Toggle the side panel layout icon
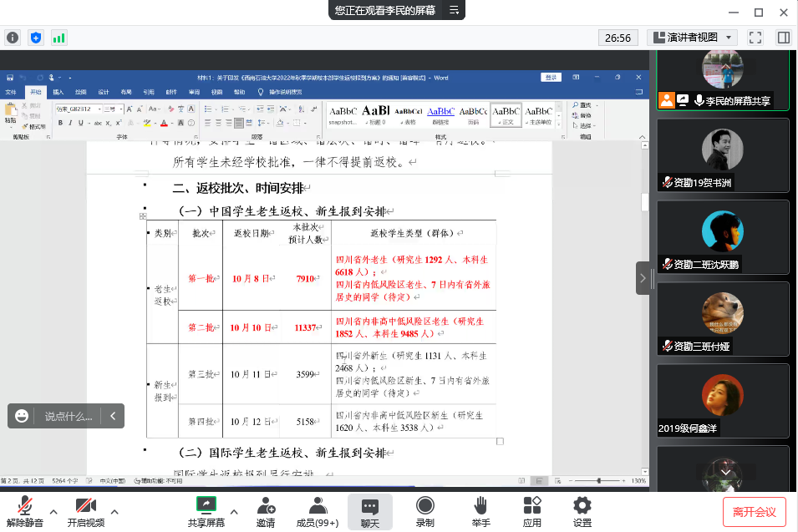Image resolution: width=798 pixels, height=532 pixels. coord(783,38)
